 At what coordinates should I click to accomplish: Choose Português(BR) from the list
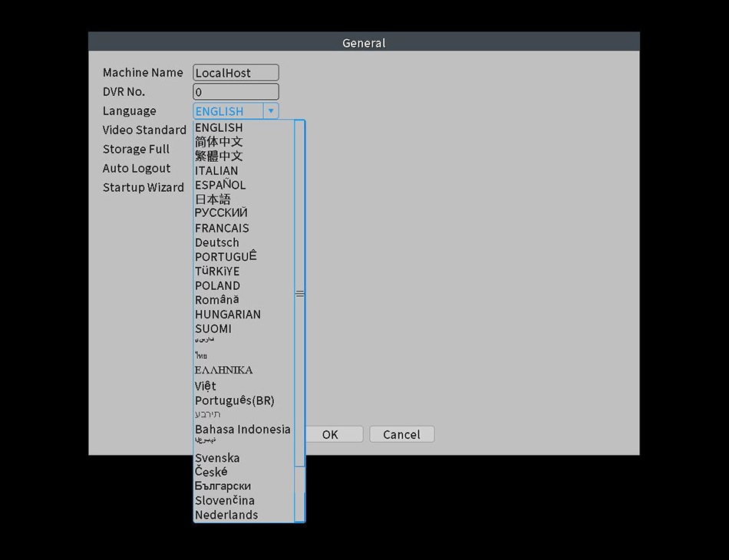(x=235, y=400)
